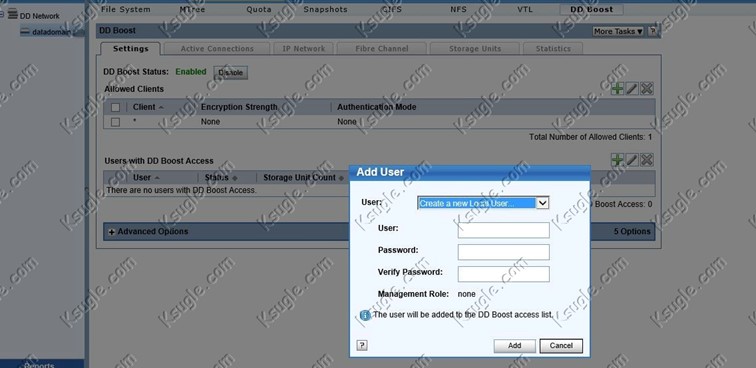Image resolution: width=756 pixels, height=368 pixels.
Task: Click the help icon beside More Tasks
Action: [x=653, y=31]
